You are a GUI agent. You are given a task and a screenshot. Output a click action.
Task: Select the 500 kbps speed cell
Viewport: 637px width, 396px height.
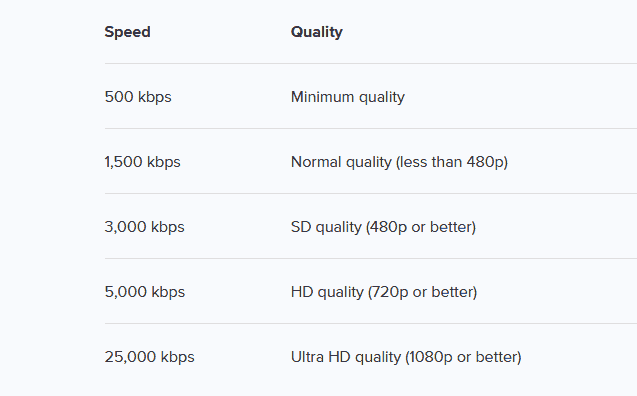[x=138, y=97]
